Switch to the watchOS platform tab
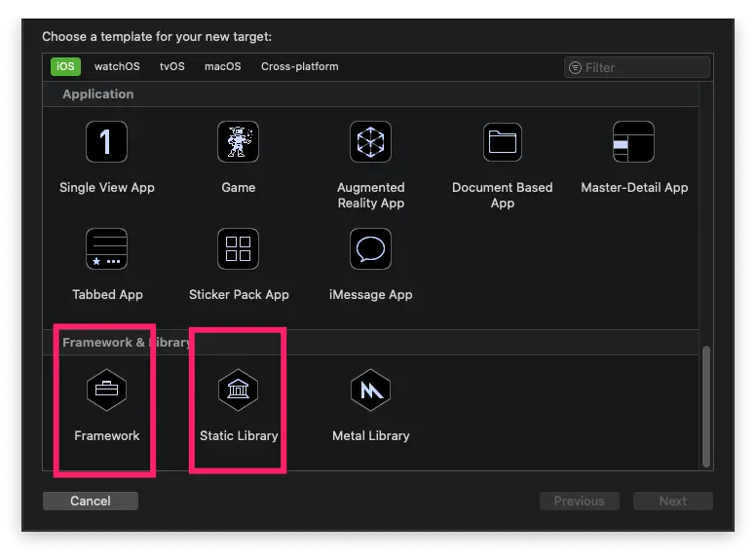Viewport: 756px width, 557px height. pos(117,66)
